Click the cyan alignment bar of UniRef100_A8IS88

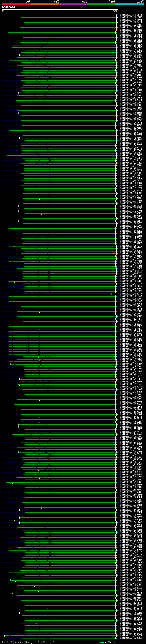coord(63,15)
